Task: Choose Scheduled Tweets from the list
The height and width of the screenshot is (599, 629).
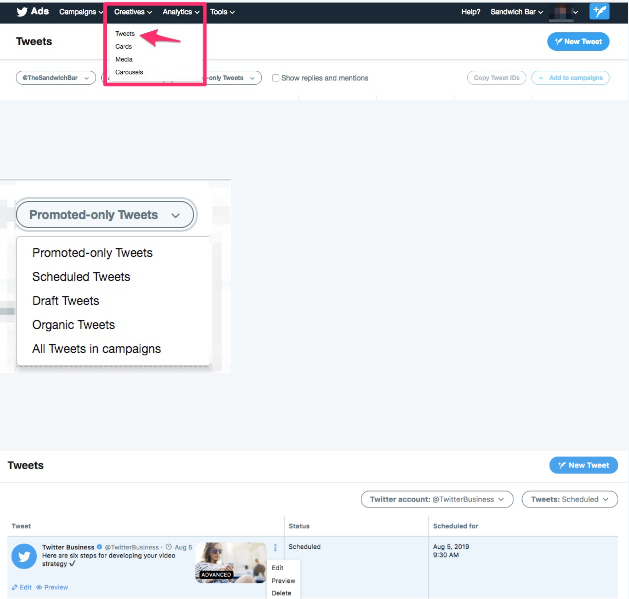Action: 81,277
